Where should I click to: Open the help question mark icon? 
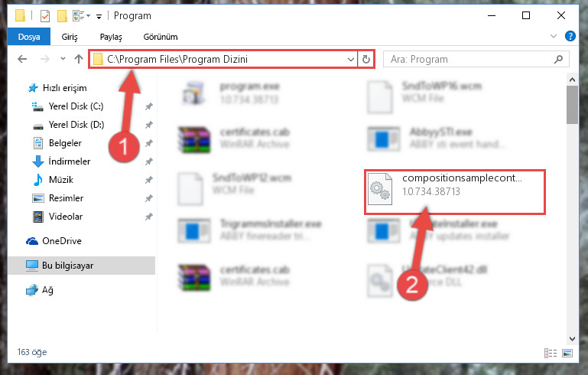(x=570, y=37)
